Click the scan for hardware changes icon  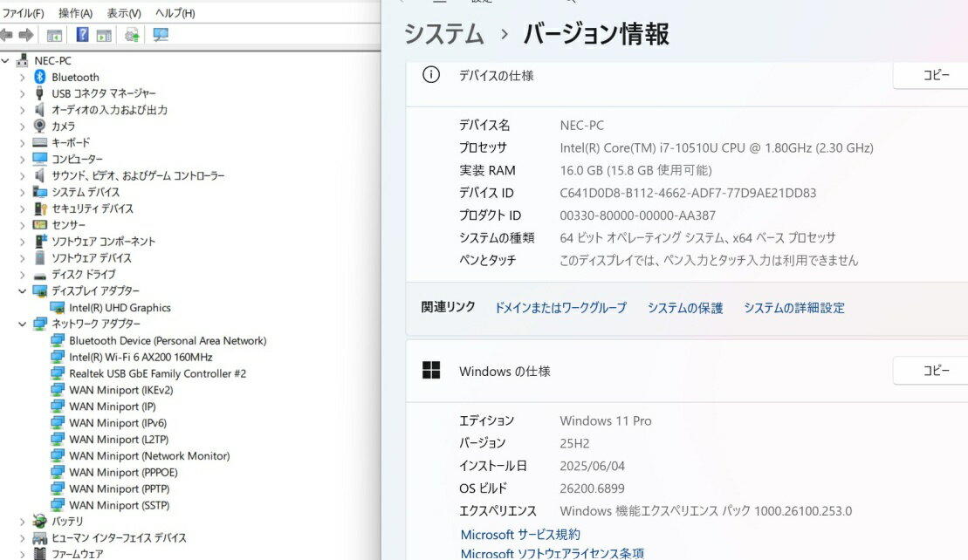tap(161, 35)
